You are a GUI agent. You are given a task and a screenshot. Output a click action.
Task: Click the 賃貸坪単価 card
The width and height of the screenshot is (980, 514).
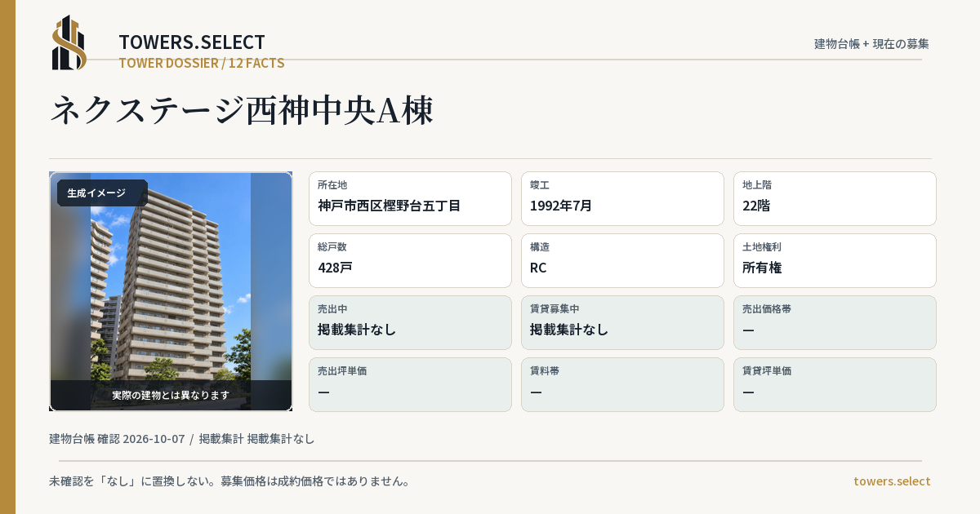point(835,384)
